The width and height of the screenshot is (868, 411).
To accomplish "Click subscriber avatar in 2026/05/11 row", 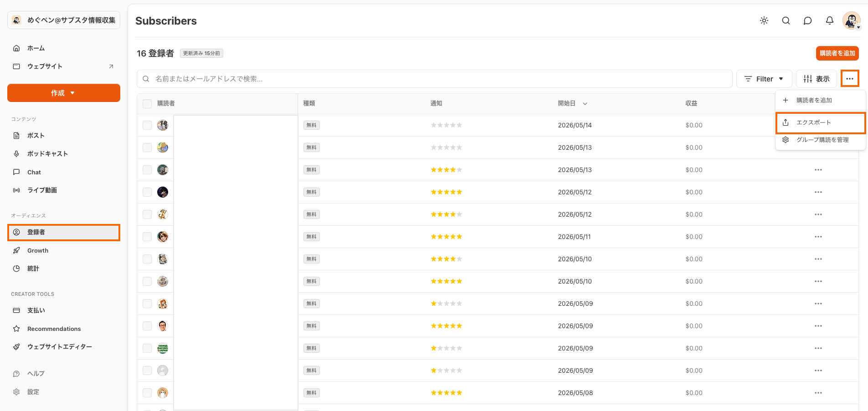I will coord(163,237).
